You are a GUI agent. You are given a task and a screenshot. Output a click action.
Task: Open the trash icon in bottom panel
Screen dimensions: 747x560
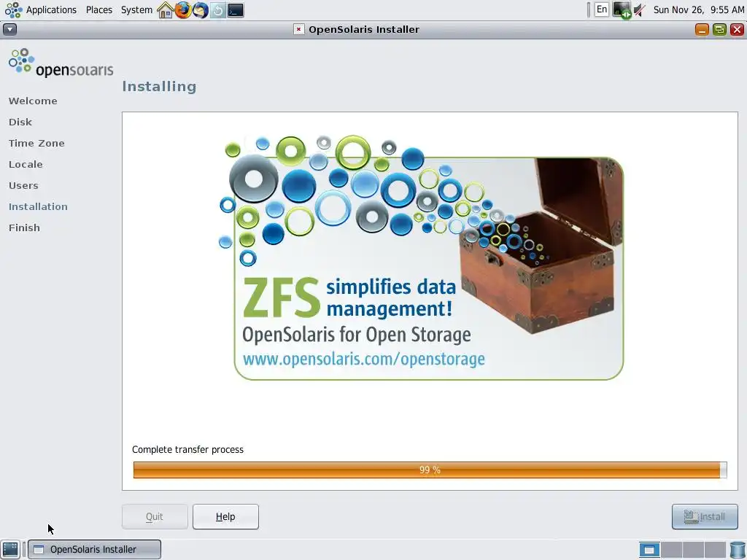click(738, 550)
